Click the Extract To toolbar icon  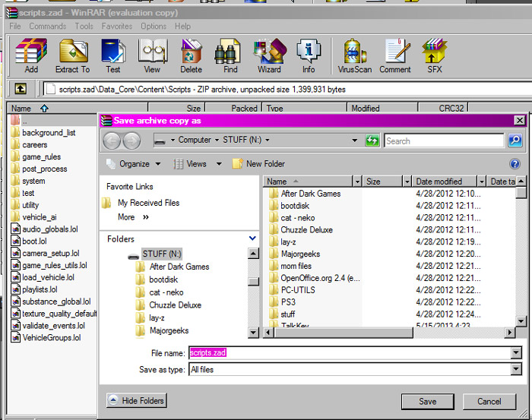[x=73, y=56]
